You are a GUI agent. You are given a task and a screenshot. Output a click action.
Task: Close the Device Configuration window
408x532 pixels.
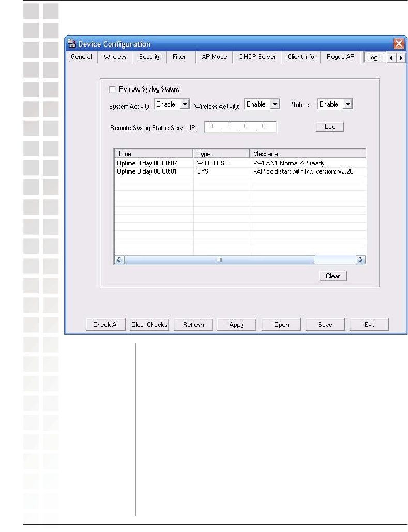pyautogui.click(x=398, y=44)
